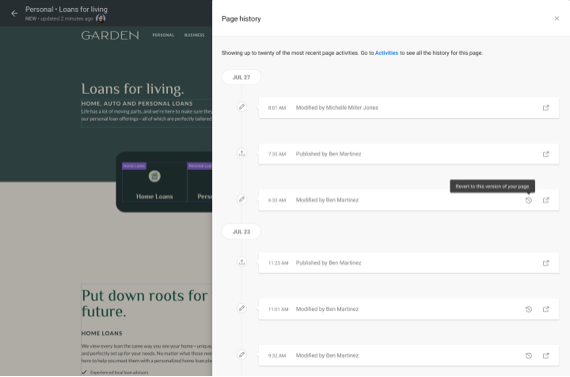
Task: Click the 11:23 AM 'Published by Ben Martinez' entry
Action: pos(409,263)
